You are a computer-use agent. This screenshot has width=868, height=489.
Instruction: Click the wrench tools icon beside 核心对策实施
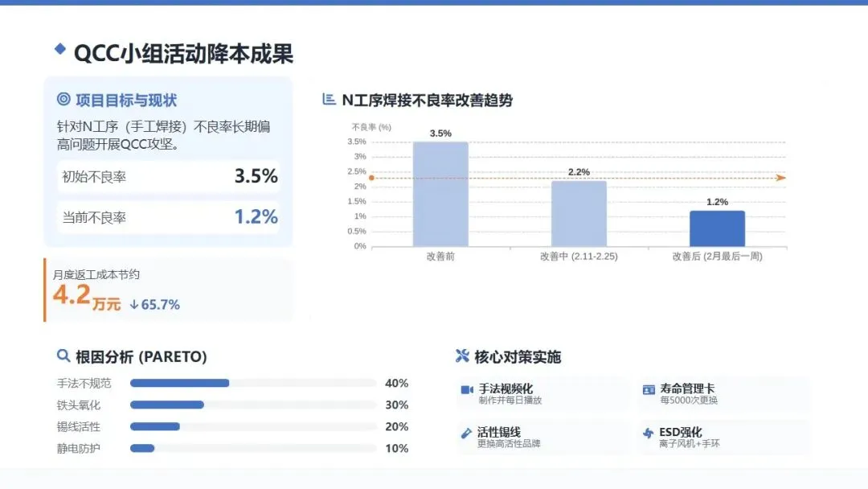[462, 356]
